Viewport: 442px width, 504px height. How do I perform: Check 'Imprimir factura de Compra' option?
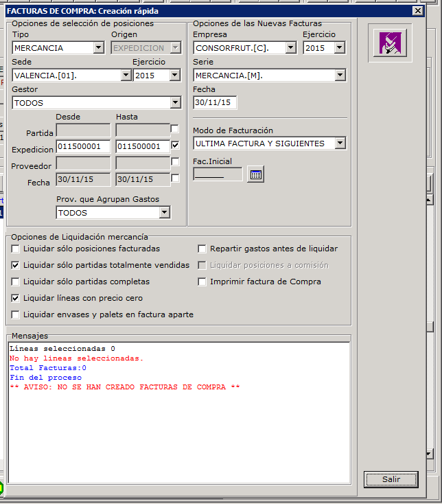point(202,282)
